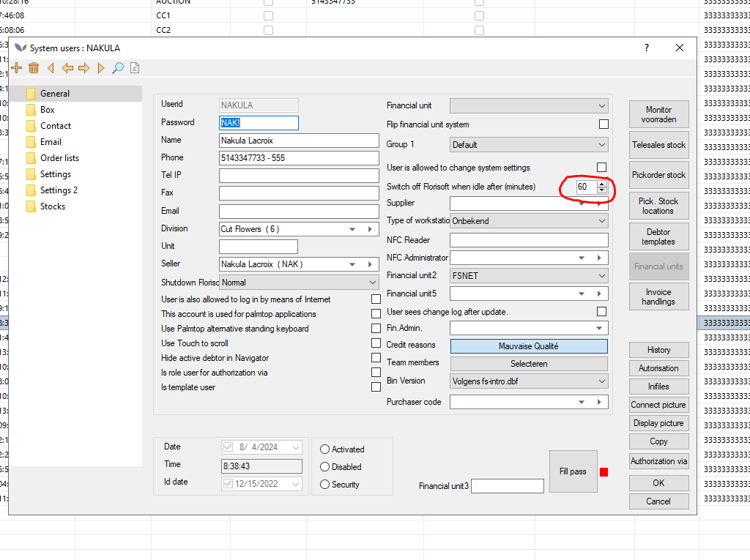Switch to the Order lists section
Screen dimensions: 750x560
[x=59, y=158]
